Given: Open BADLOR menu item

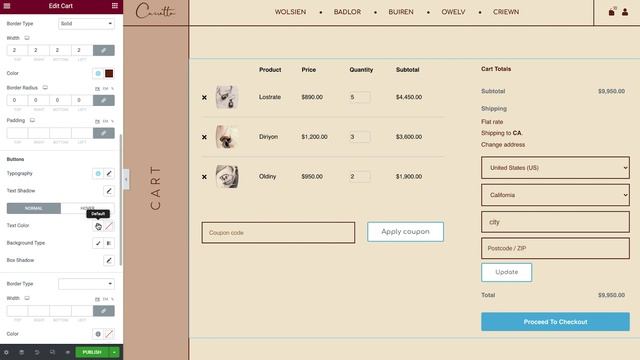Looking at the screenshot, I should pos(347,12).
